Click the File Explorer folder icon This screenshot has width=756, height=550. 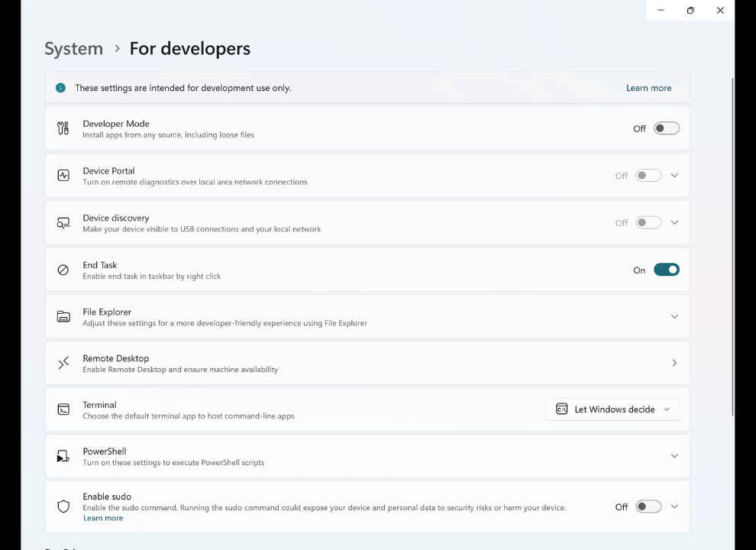(63, 316)
